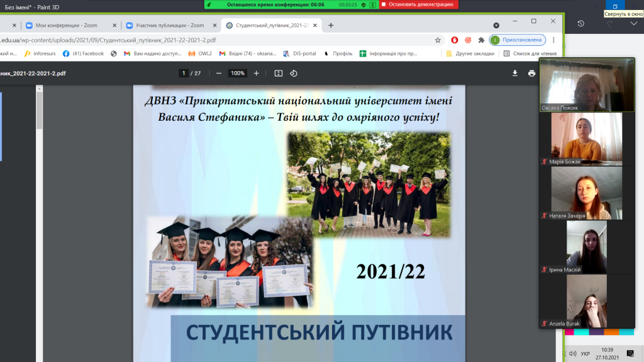Image resolution: width=644 pixels, height=362 pixels.
Task: Open the Chrome extensions puzzle icon
Action: [481, 40]
